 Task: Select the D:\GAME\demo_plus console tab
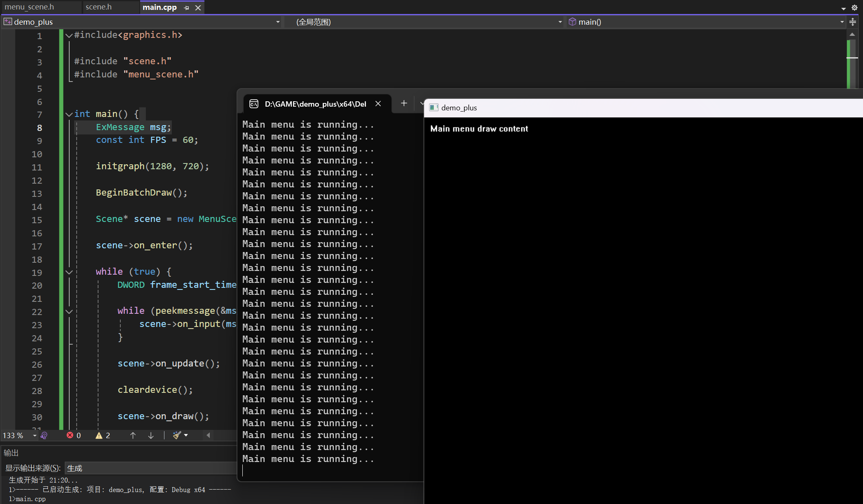click(x=315, y=104)
